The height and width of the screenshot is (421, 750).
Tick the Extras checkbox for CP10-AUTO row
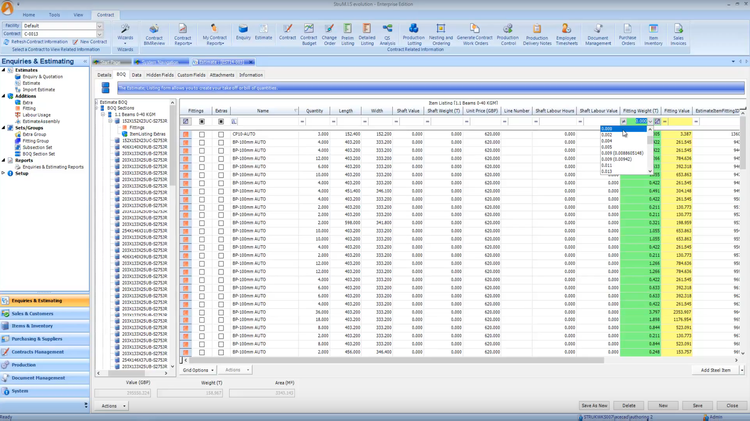coord(221,132)
